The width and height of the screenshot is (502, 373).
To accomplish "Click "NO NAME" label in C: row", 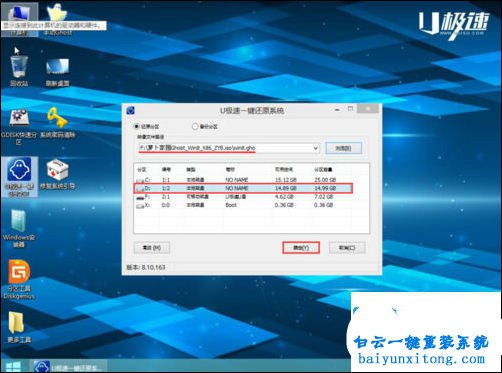I will pos(237,180).
